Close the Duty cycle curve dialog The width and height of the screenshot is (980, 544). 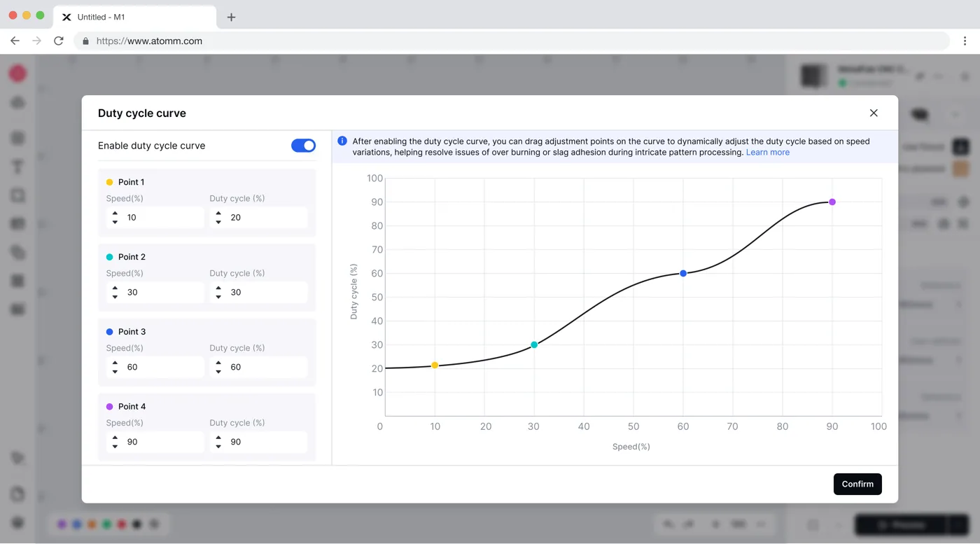874,113
